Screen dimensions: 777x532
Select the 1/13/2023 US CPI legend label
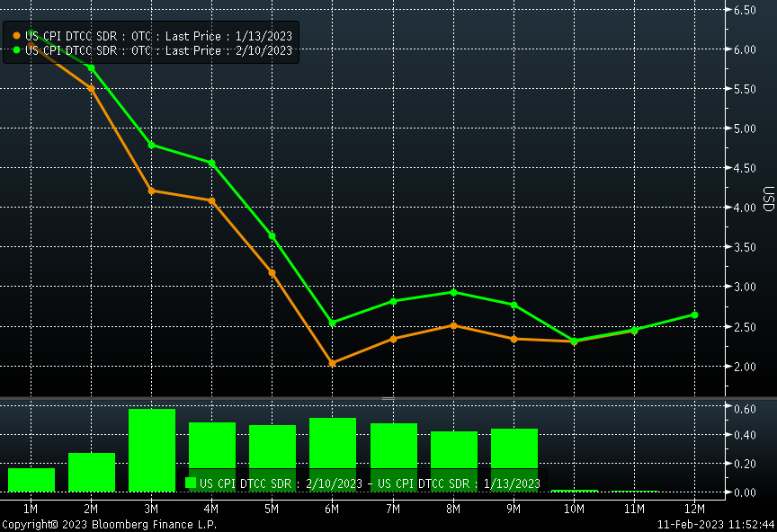point(159,35)
